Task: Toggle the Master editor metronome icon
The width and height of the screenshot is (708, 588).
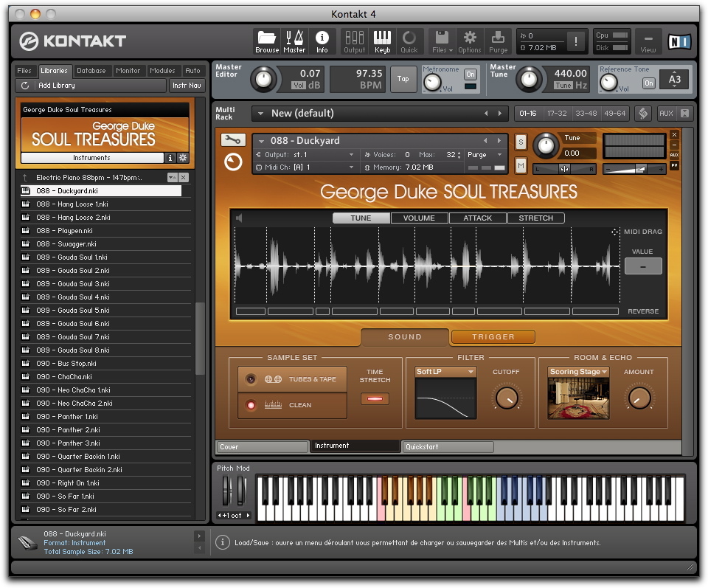Action: pyautogui.click(x=294, y=41)
